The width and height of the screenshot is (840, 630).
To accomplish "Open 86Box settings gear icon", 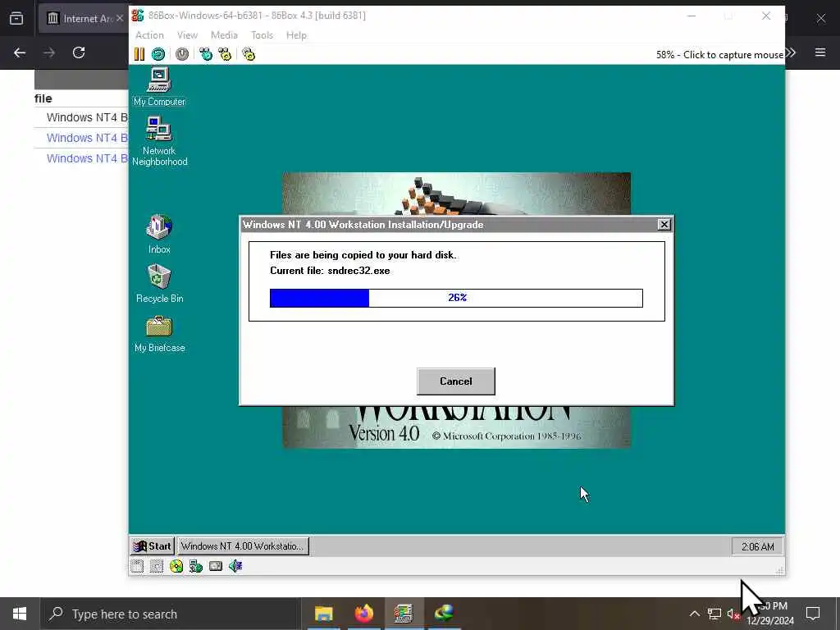I will point(249,54).
